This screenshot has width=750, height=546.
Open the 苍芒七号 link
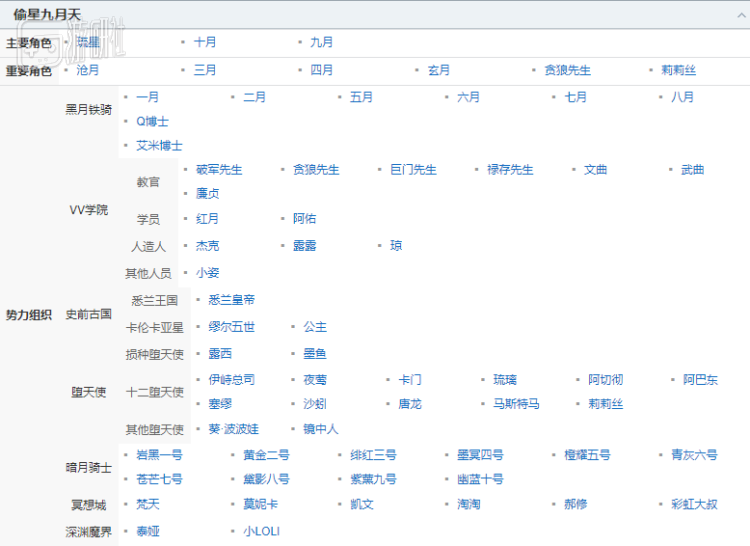[159, 479]
